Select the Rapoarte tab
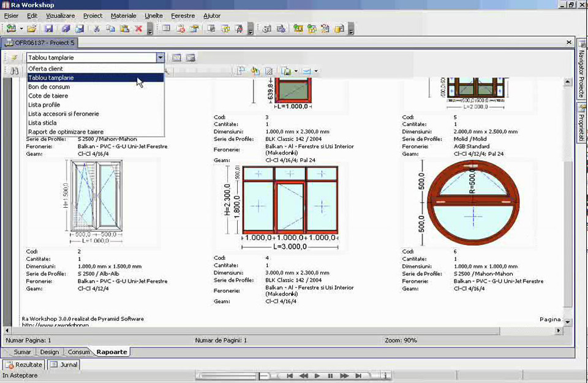 (x=111, y=352)
